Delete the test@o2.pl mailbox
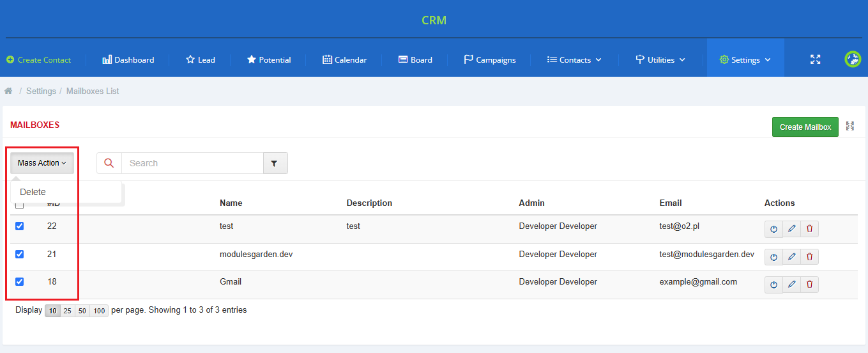This screenshot has width=868, height=353. point(810,229)
